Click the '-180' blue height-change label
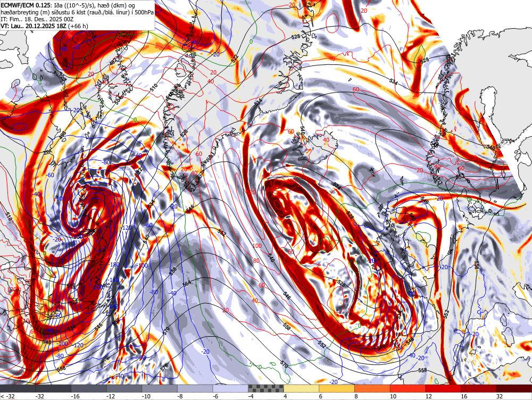 click(x=114, y=264)
